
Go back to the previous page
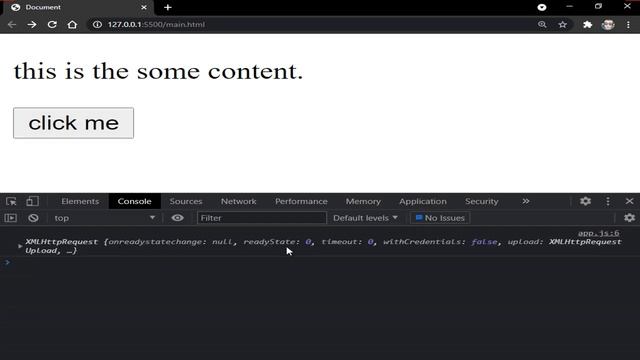click(11, 24)
